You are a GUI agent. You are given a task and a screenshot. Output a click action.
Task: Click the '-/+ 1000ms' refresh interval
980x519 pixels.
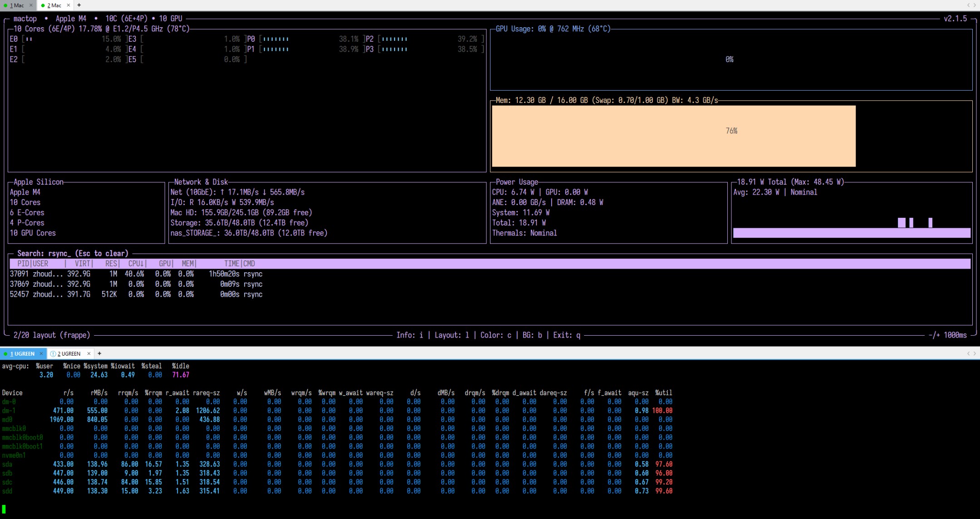coord(948,335)
